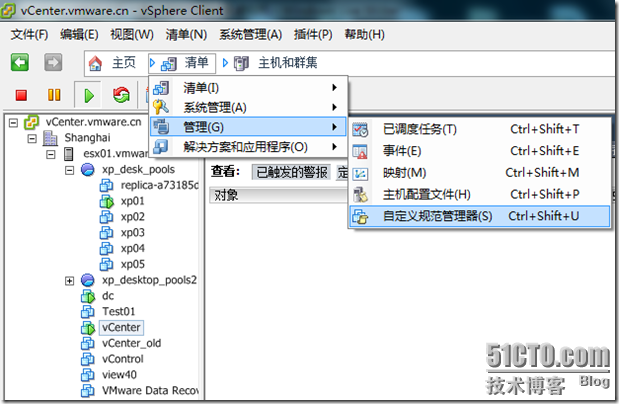Click the keys icon beside 系统管理(A)
The height and width of the screenshot is (404, 619).
click(161, 107)
